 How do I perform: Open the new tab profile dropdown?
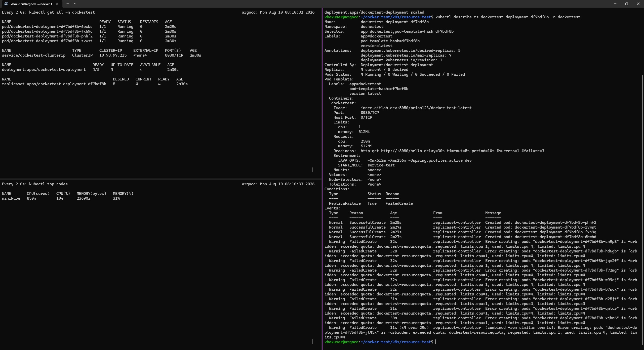[75, 4]
